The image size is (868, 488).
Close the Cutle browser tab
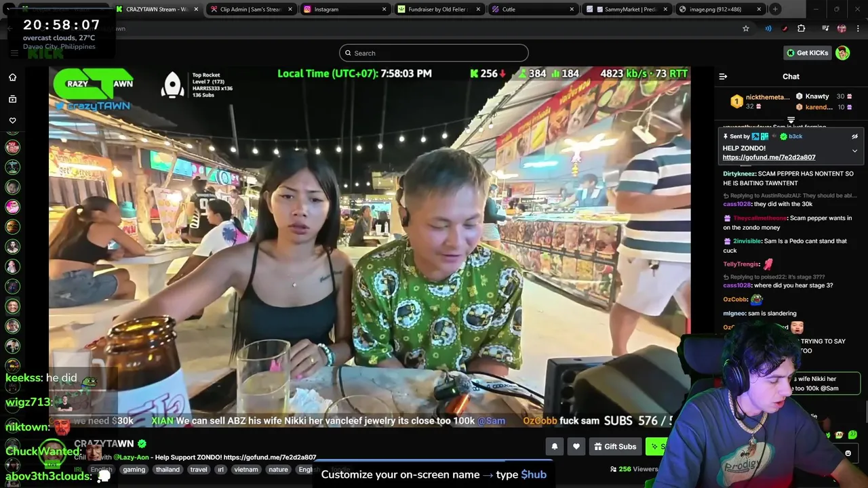(x=572, y=9)
